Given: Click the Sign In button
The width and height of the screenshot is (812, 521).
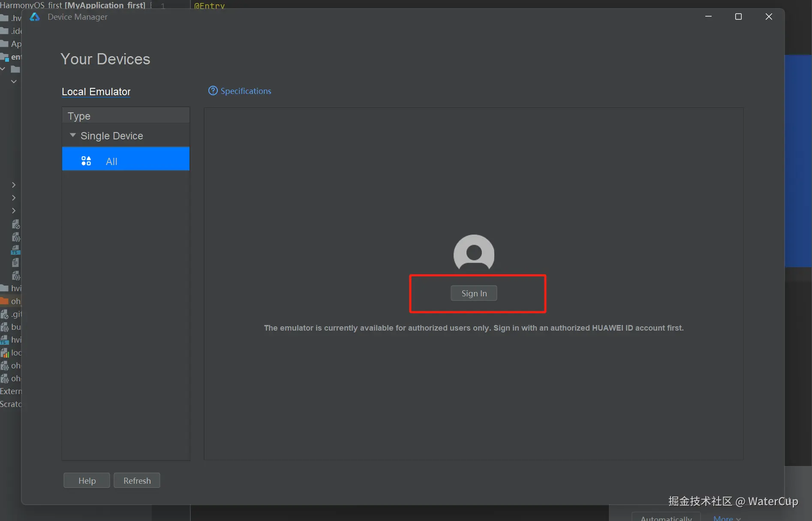Looking at the screenshot, I should coord(474,293).
